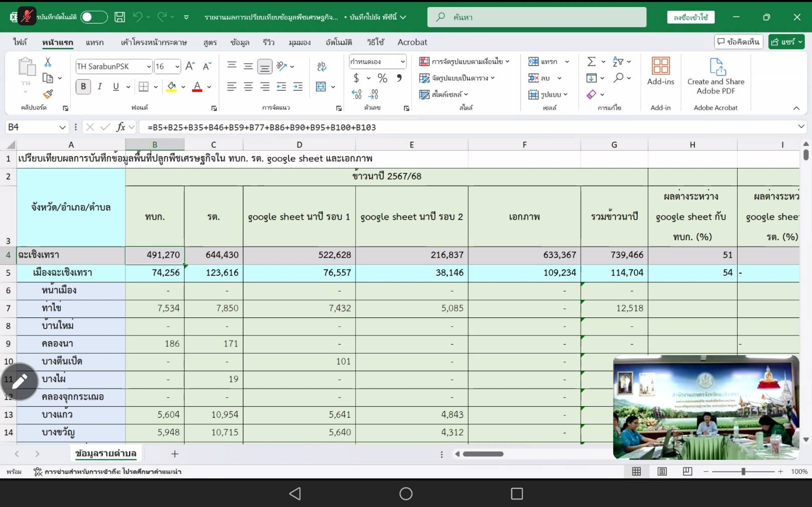
Task: Expand the font size 16 dropdown
Action: (x=177, y=67)
